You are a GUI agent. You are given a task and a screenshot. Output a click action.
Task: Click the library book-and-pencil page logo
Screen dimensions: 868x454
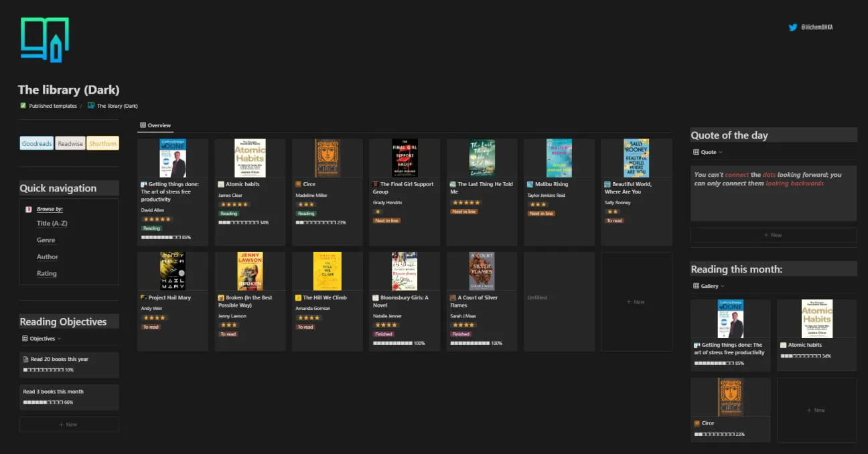pos(44,40)
